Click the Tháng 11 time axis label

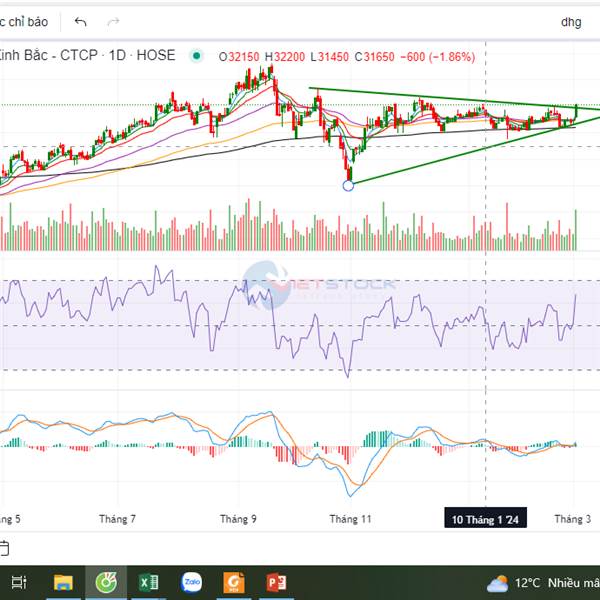coord(351,519)
